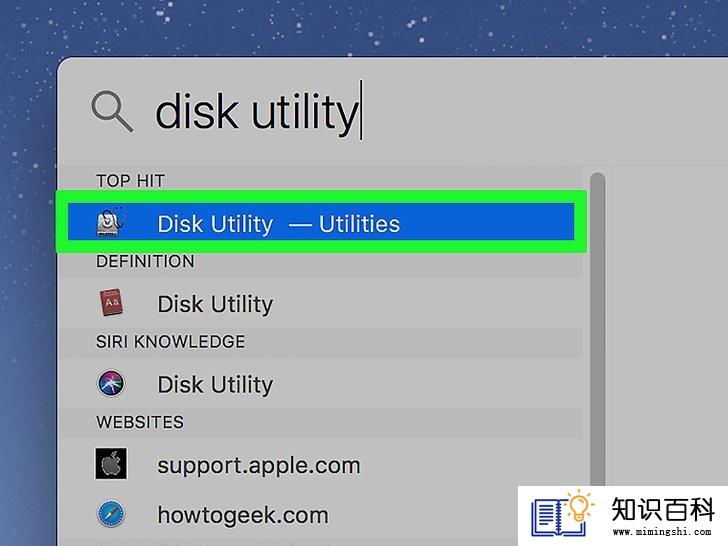The height and width of the screenshot is (546, 728).
Task: Open the support.apple.com website result
Action: pos(320,464)
